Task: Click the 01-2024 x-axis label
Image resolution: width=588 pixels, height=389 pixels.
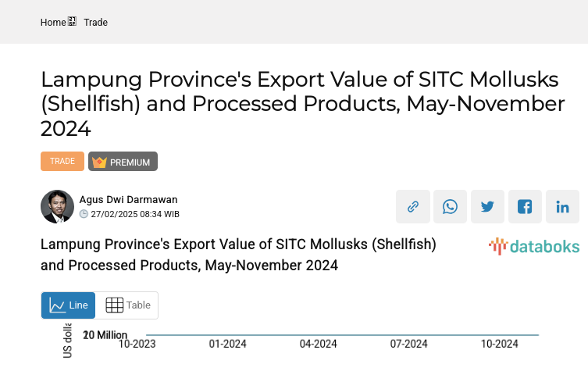Action: coord(227,344)
